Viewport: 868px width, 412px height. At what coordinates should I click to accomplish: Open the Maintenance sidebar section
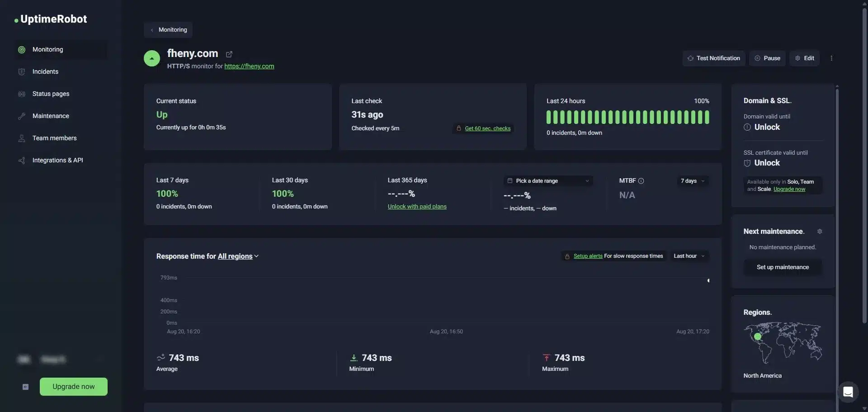[x=61, y=116]
